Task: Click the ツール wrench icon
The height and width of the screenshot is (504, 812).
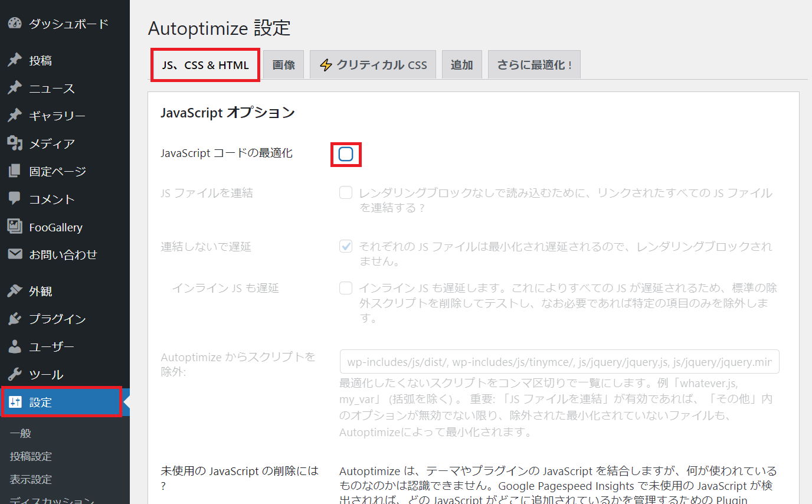Action: (15, 374)
